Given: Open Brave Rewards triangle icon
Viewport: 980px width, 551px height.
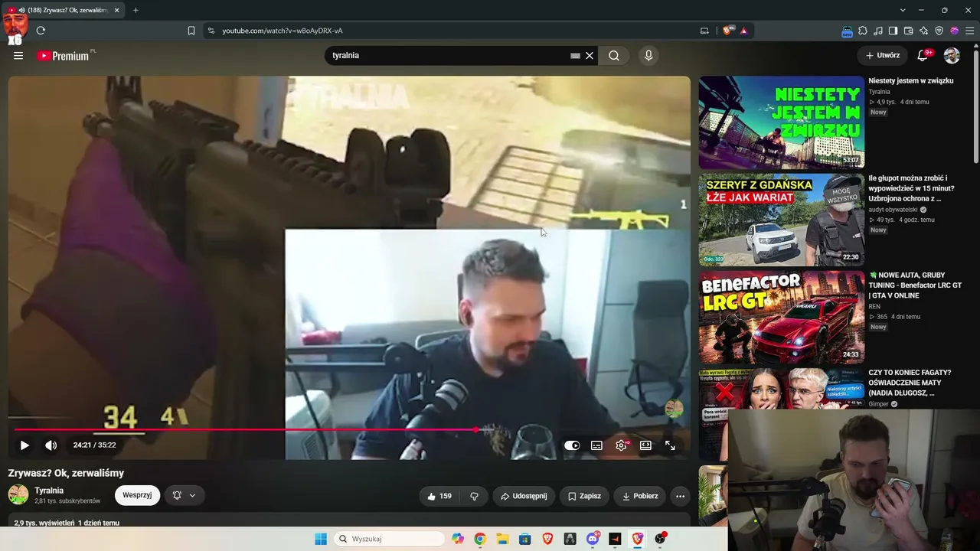Looking at the screenshot, I should click(743, 31).
